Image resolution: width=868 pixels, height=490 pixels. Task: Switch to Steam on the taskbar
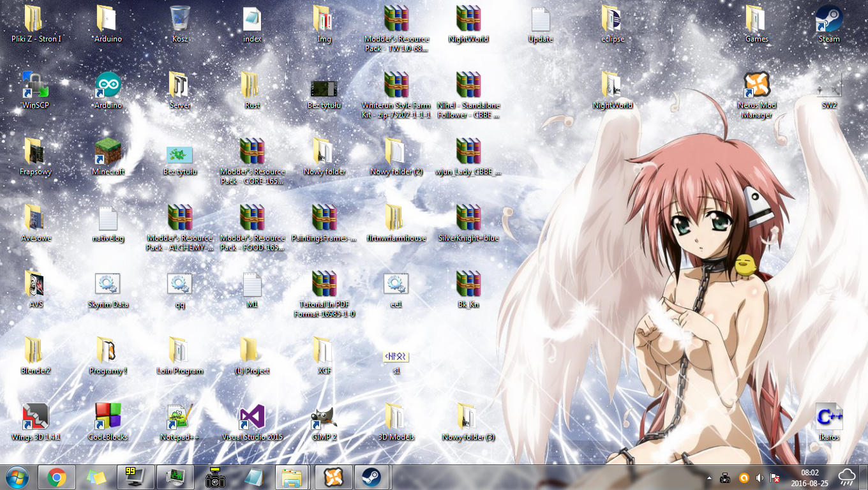[x=371, y=477]
